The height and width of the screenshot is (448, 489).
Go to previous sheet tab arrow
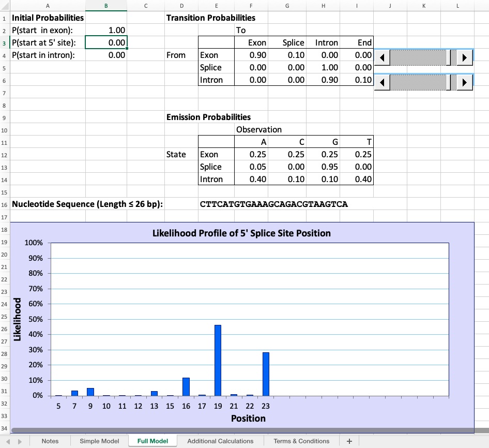point(8,441)
